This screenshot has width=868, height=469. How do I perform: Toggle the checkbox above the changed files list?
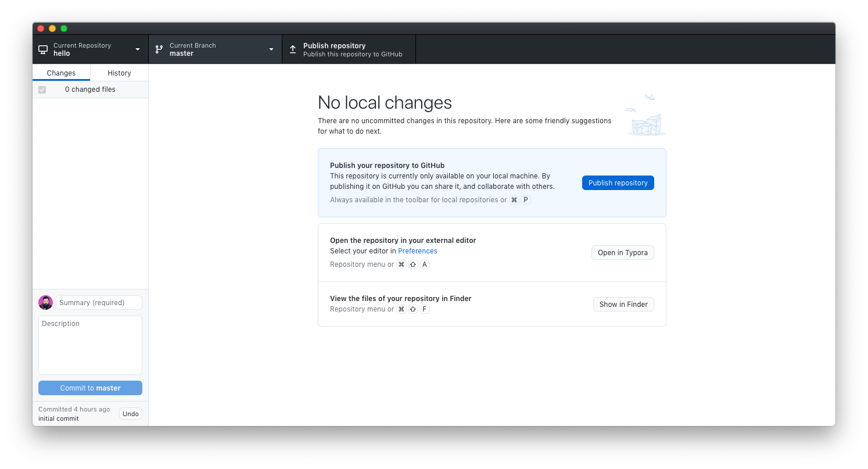[x=41, y=89]
